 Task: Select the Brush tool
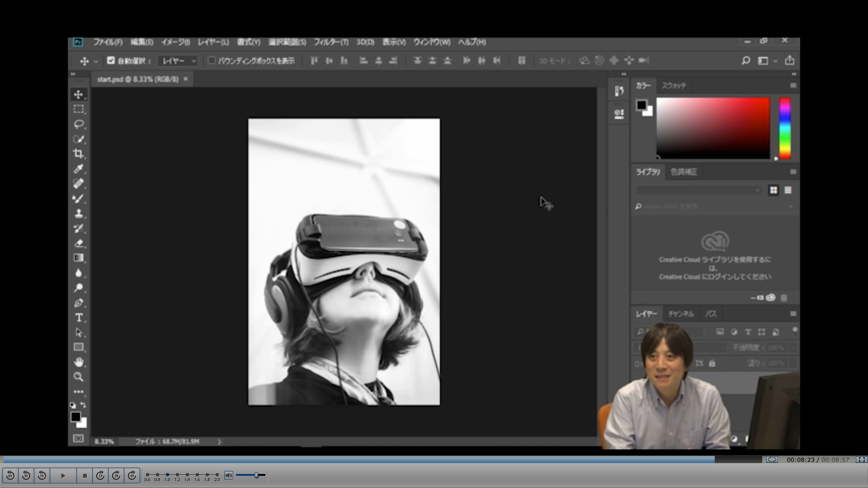click(x=79, y=199)
